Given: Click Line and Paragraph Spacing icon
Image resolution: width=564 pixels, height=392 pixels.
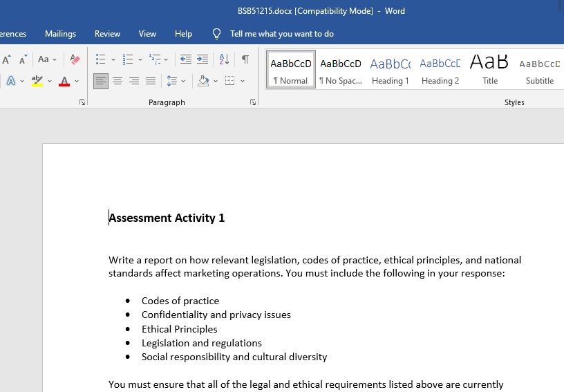Looking at the screenshot, I should pyautogui.click(x=172, y=81).
